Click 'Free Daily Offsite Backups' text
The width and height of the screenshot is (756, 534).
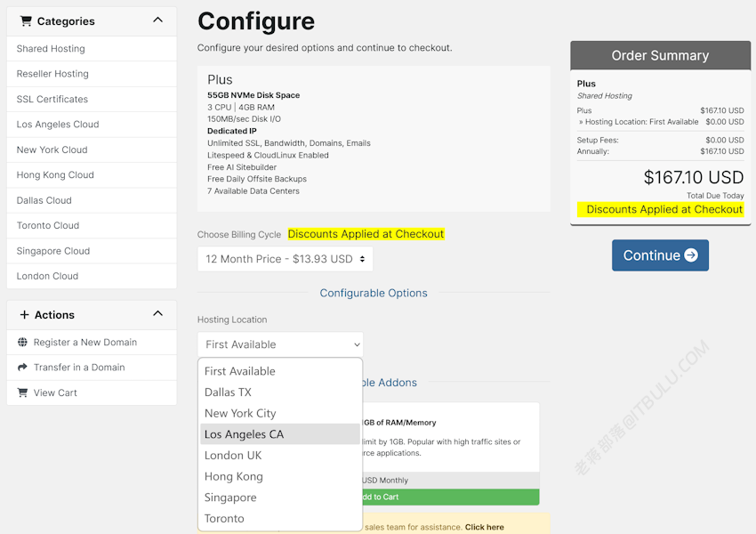coord(257,179)
